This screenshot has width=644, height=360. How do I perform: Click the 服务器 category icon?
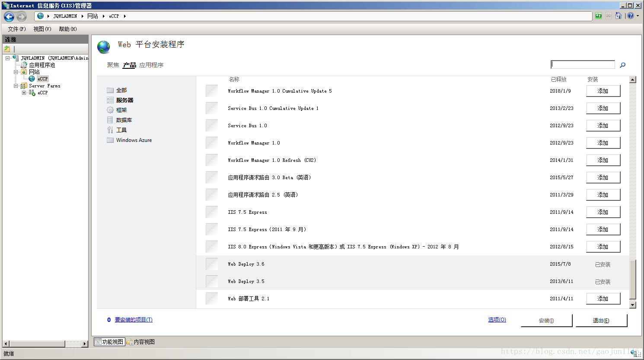[110, 100]
